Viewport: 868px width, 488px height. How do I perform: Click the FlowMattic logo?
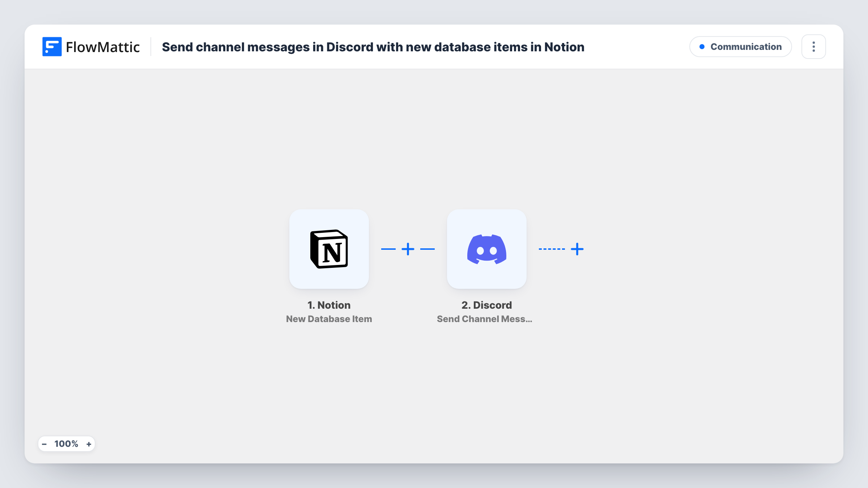[91, 47]
